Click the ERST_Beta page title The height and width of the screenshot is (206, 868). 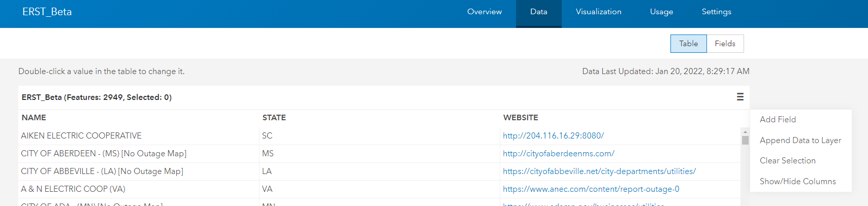click(47, 12)
